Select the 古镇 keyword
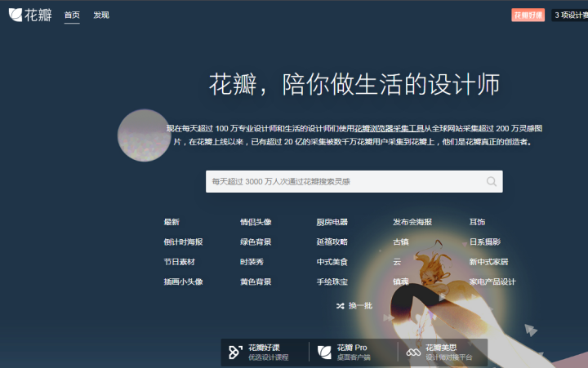Viewport: 588px width, 368px height. (x=401, y=242)
